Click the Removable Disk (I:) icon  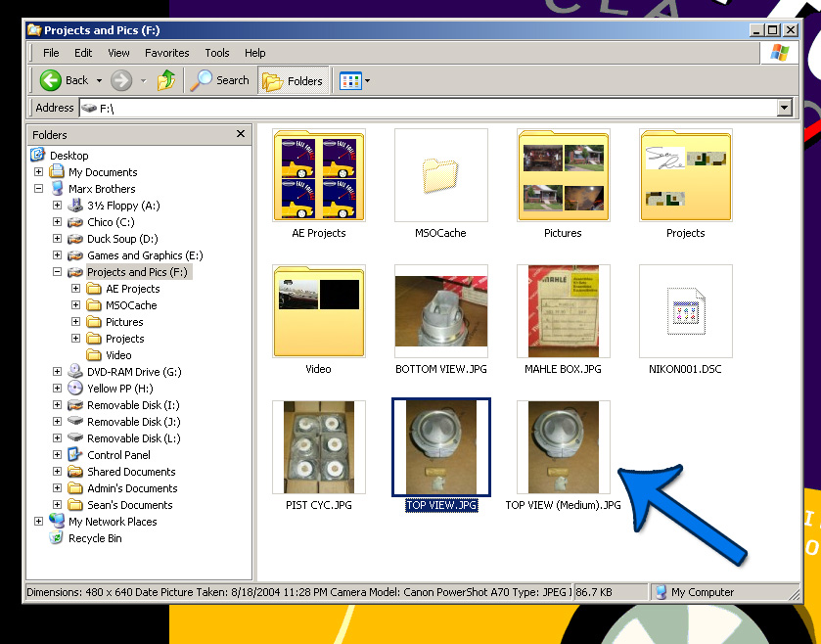(x=75, y=405)
